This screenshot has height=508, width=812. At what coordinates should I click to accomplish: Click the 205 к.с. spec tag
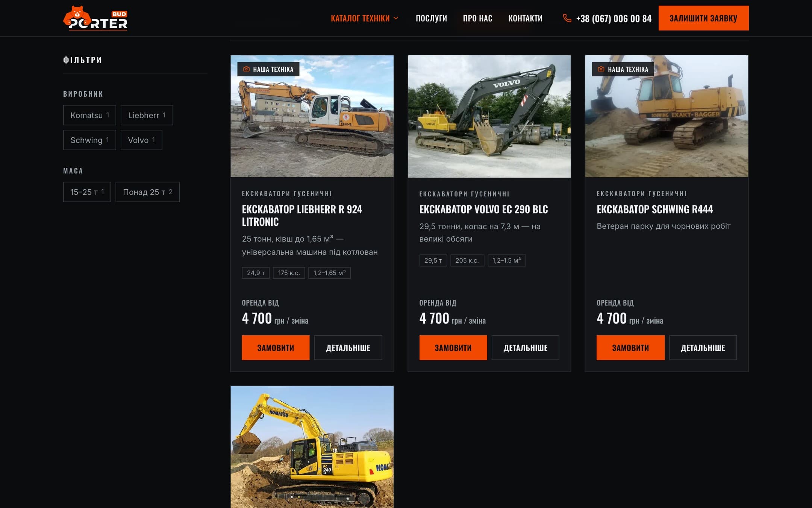[x=467, y=260]
